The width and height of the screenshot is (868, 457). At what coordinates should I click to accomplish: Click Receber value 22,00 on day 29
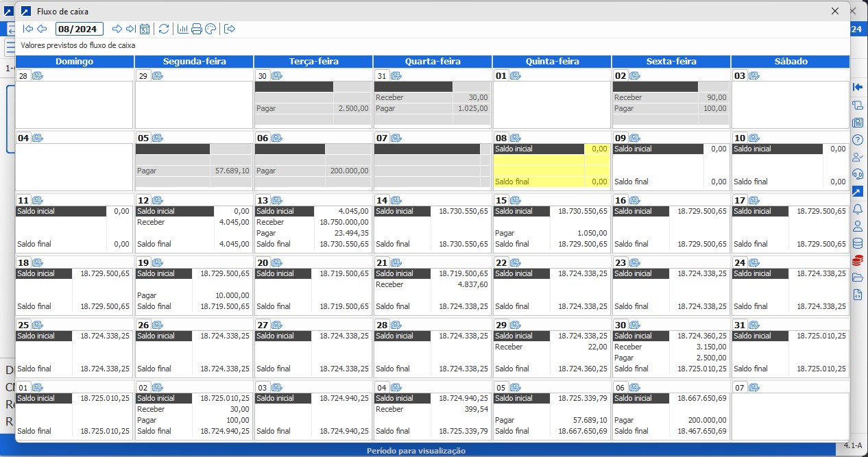pyautogui.click(x=598, y=347)
